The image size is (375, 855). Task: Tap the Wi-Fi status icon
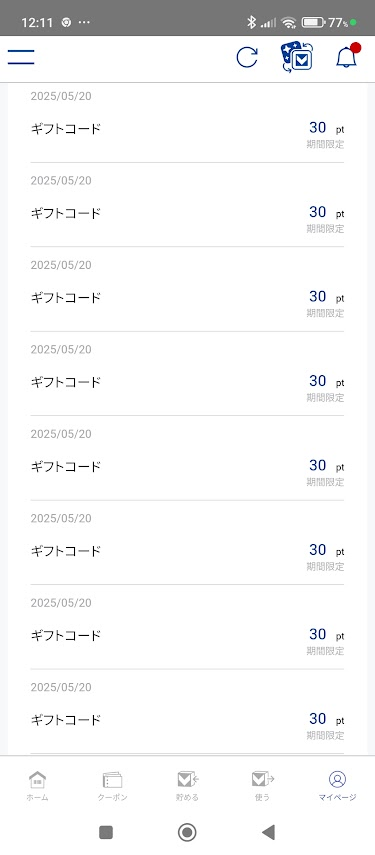tap(289, 22)
